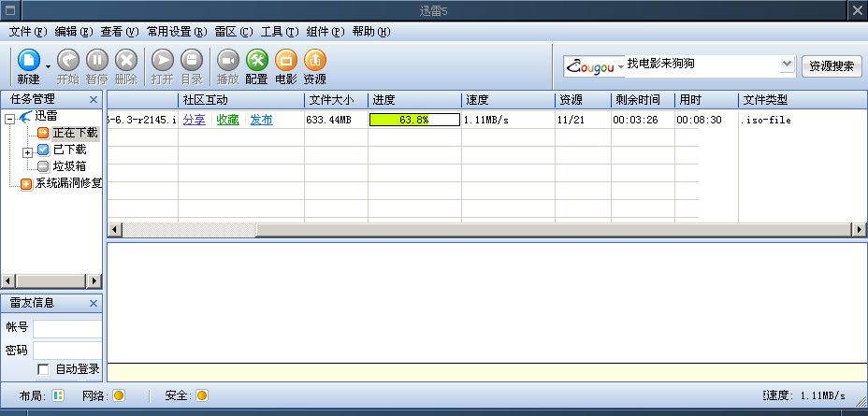Click the 删除 delete icon
The height and width of the screenshot is (416, 868).
pos(126,61)
